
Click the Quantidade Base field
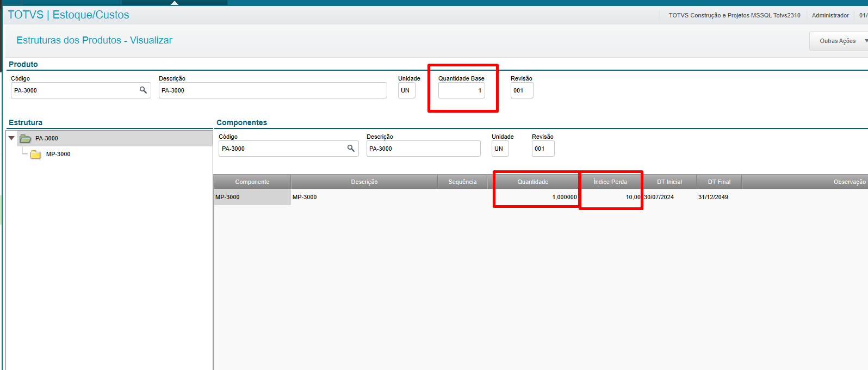pyautogui.click(x=461, y=90)
